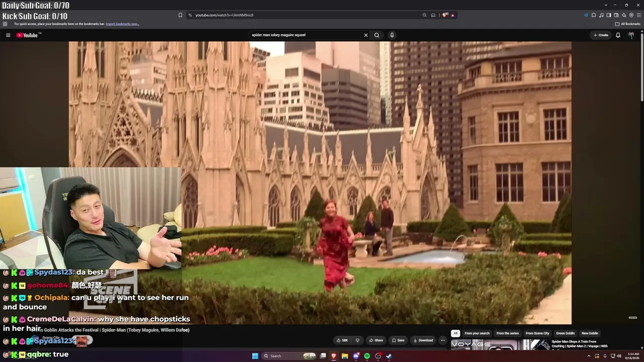Dislike the video
Image resolution: width=644 pixels, height=362 pixels.
click(357, 340)
